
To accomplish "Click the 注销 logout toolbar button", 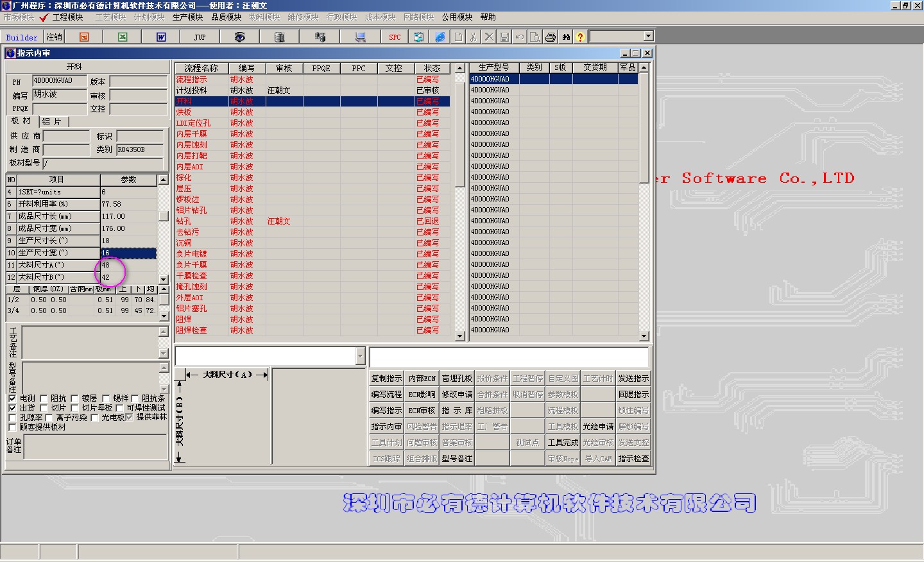I will [x=55, y=37].
